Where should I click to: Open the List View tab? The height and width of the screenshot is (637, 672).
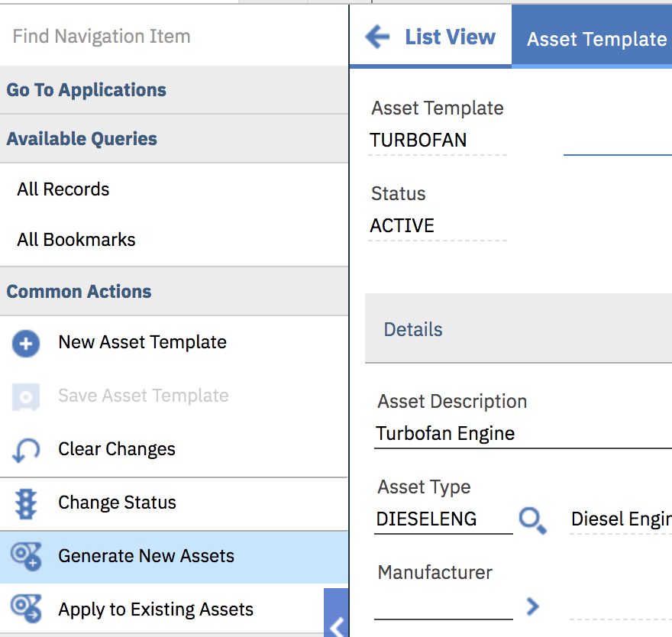450,37
